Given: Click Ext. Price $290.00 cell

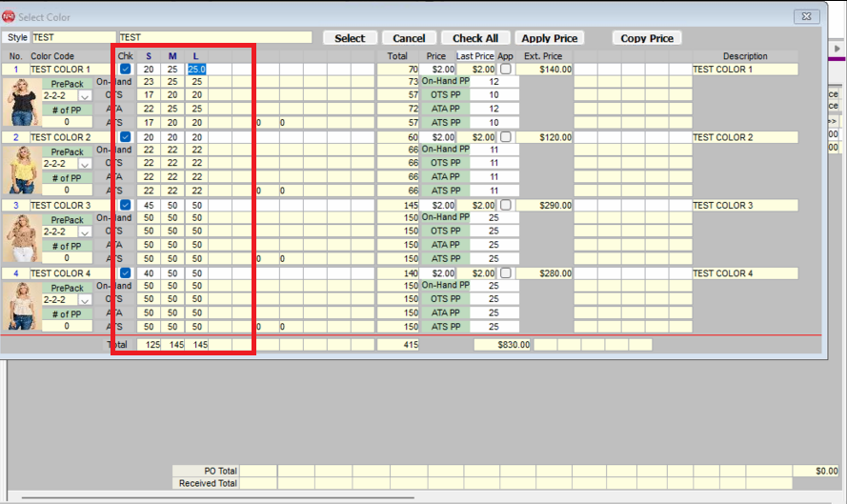Looking at the screenshot, I should [x=546, y=205].
